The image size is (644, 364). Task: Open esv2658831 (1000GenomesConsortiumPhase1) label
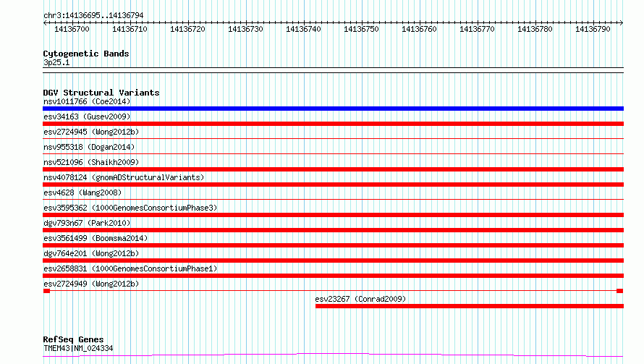(130, 268)
